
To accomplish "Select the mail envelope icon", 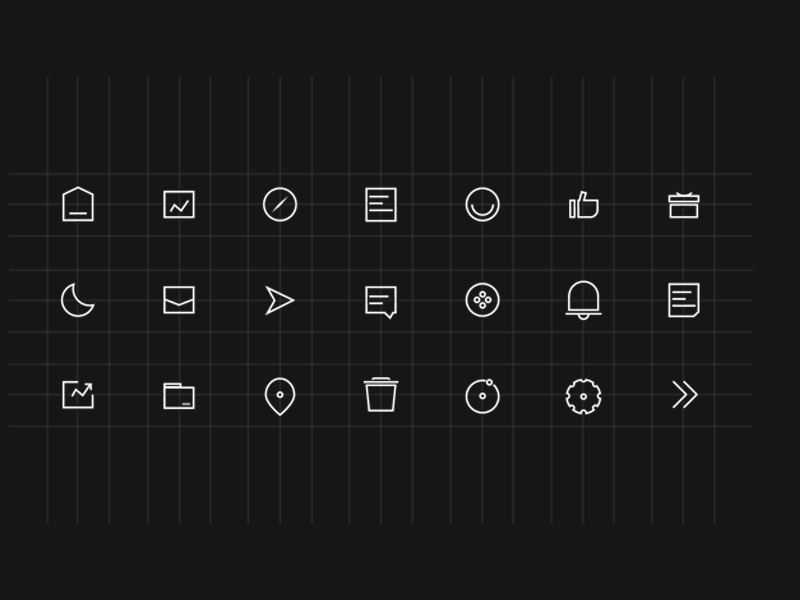I will (x=179, y=300).
